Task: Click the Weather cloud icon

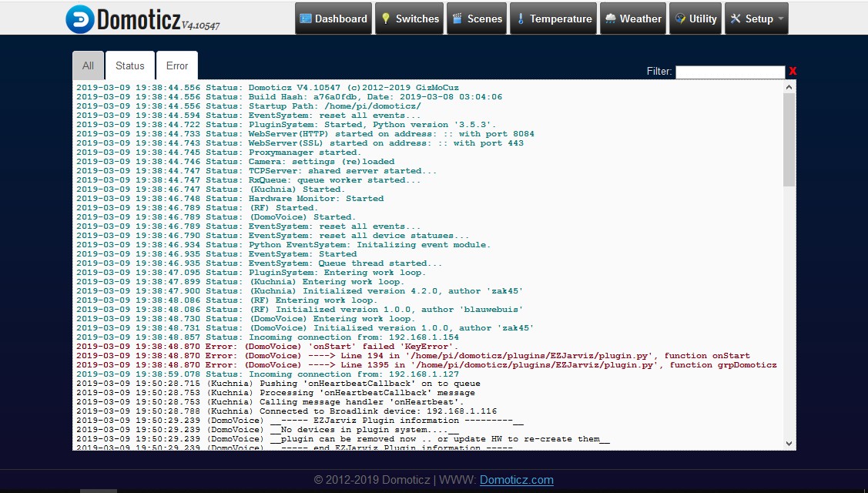Action: [610, 18]
